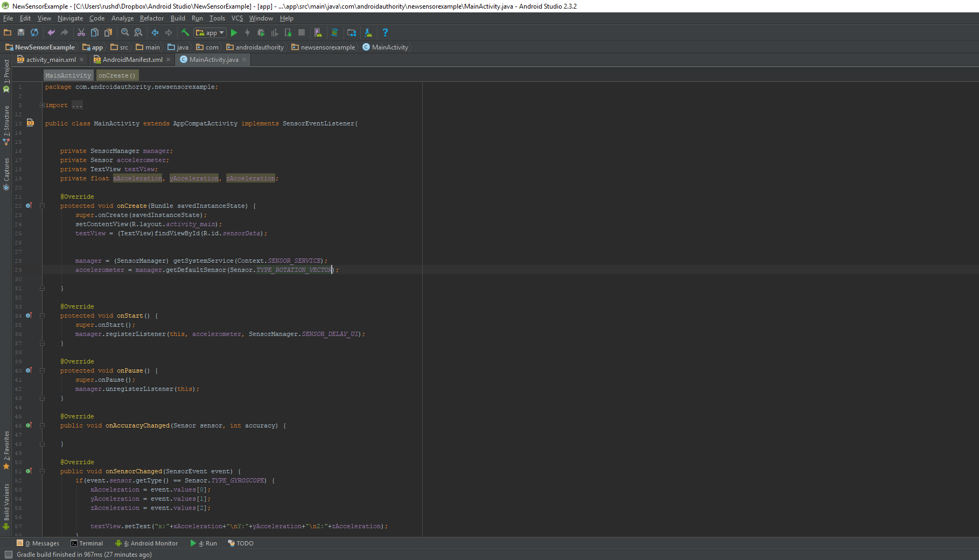Viewport: 979px width, 560px height.
Task: Click the Cut scissors icon
Action: point(81,33)
